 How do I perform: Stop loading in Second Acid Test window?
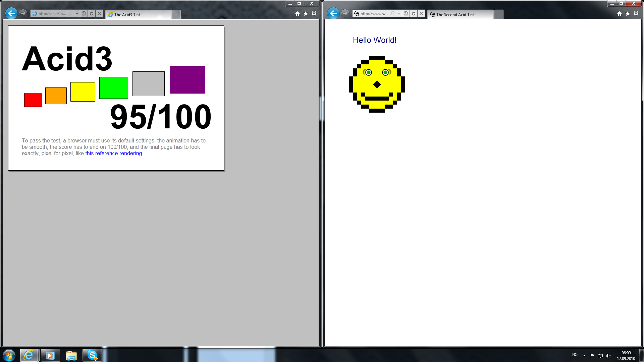tap(421, 13)
